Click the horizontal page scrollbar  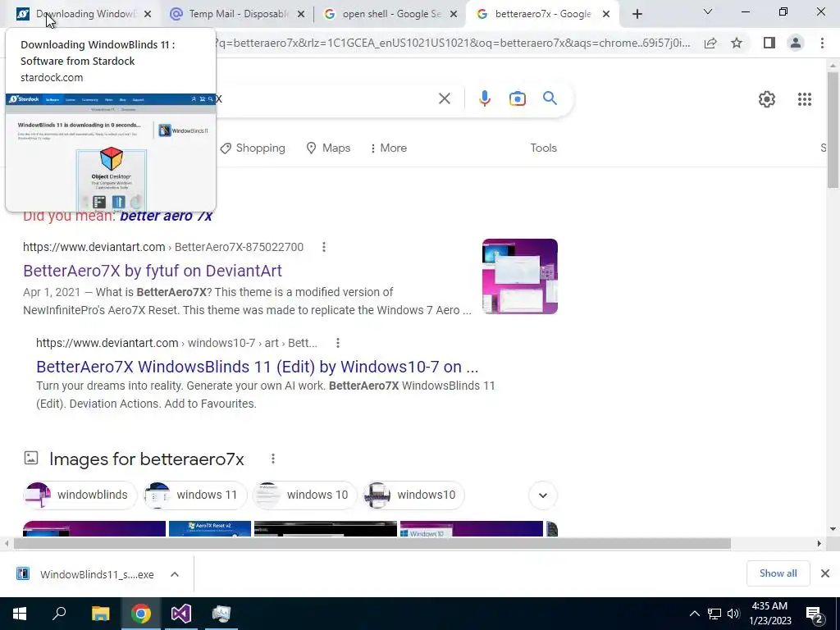pyautogui.click(x=372, y=543)
